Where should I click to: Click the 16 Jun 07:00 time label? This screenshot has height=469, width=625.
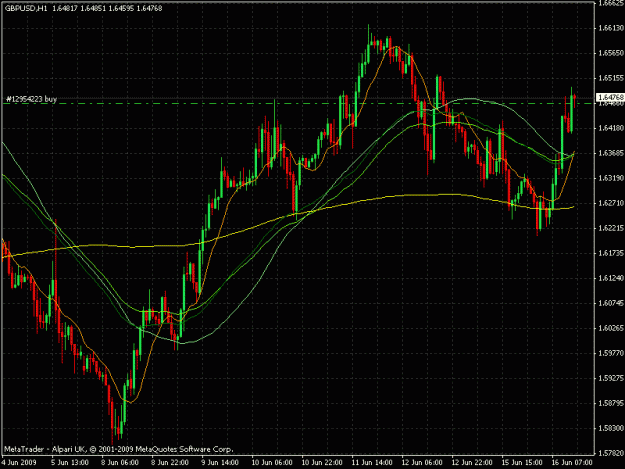573,463
